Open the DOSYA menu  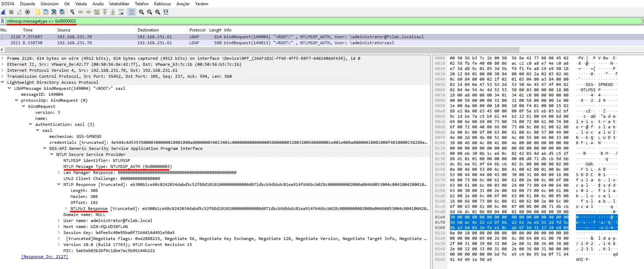pos(8,4)
